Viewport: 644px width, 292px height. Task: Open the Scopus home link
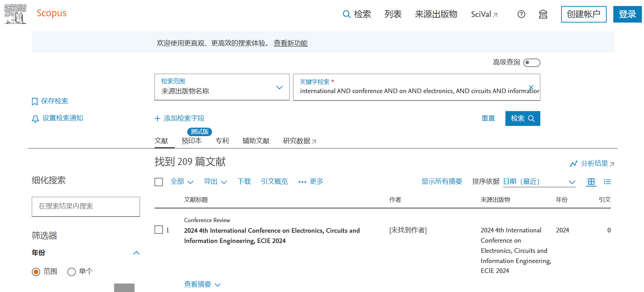point(51,13)
